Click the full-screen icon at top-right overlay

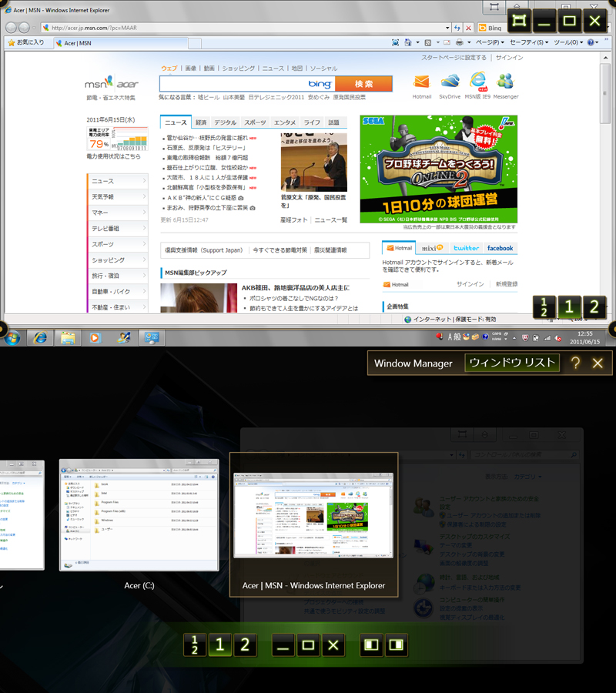(521, 21)
